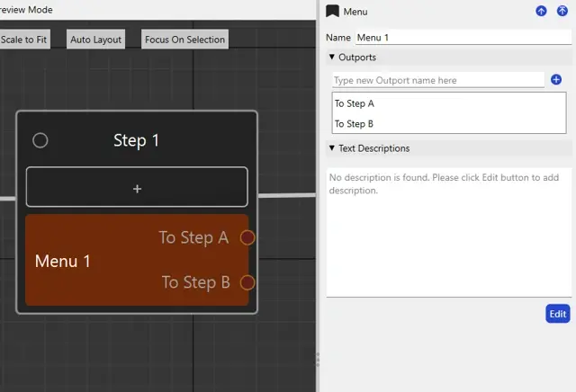Select 'To Step A' in outports list

(x=449, y=103)
